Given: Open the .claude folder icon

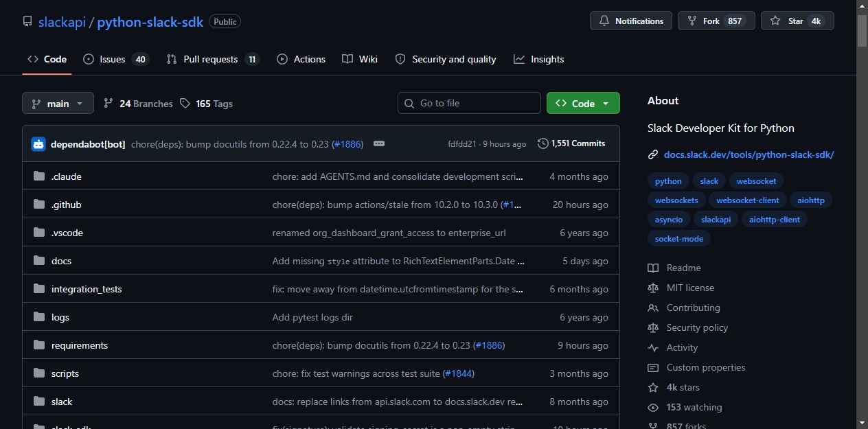Looking at the screenshot, I should (38, 176).
